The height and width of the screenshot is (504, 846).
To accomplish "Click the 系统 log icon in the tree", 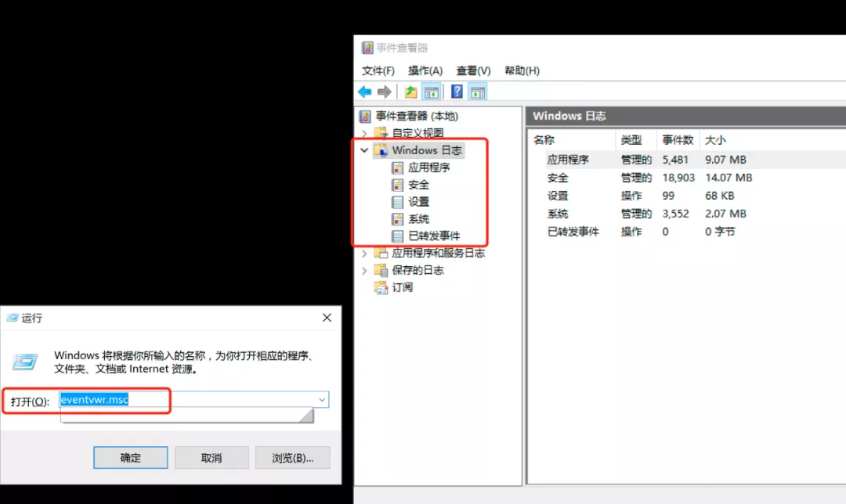I will (398, 219).
